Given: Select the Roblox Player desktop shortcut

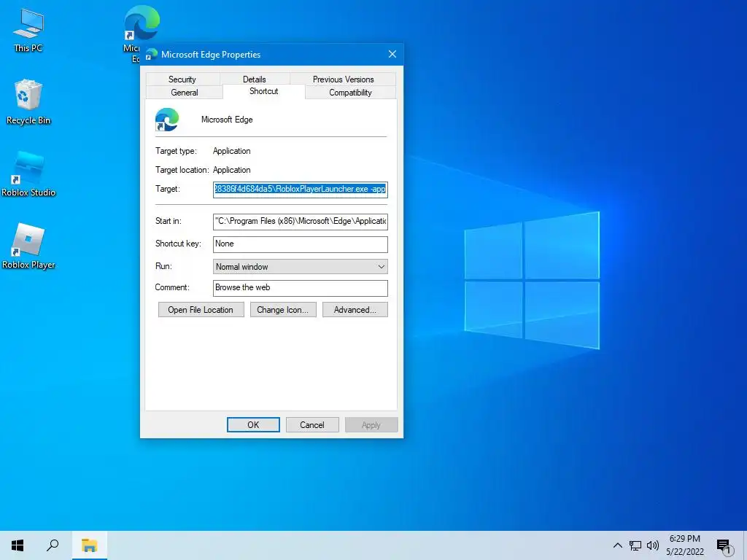Looking at the screenshot, I should (x=28, y=246).
